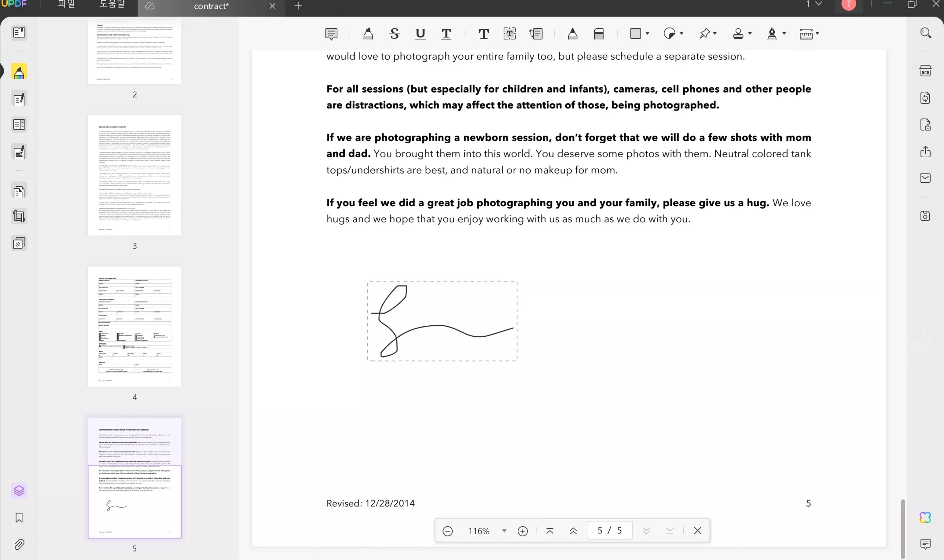Select the rectangle shape tool
The height and width of the screenshot is (560, 944).
point(636,34)
